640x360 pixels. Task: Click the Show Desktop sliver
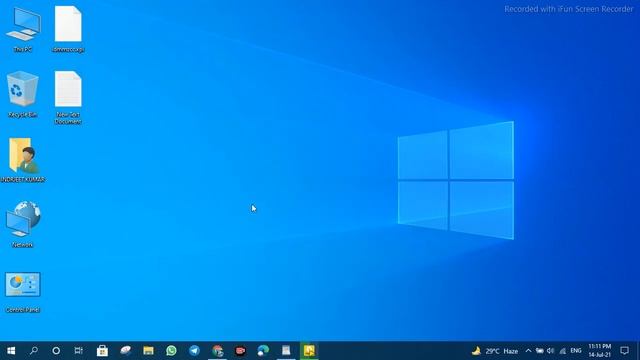[x=638, y=351]
